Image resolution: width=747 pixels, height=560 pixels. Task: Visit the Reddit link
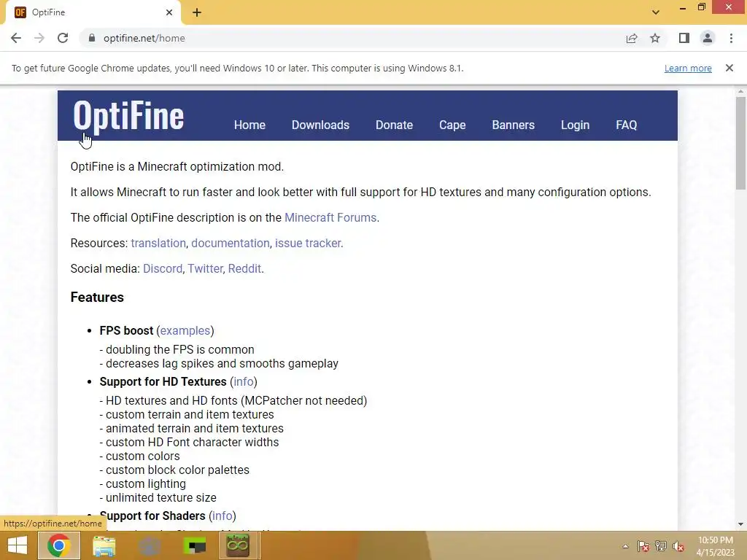244,268
